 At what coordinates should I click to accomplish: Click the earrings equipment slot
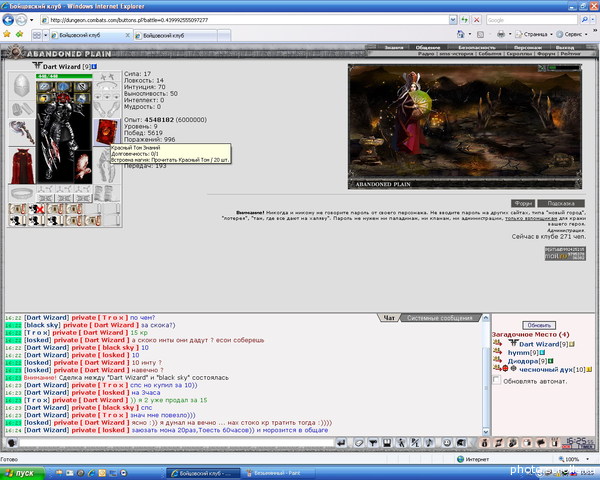click(107, 77)
